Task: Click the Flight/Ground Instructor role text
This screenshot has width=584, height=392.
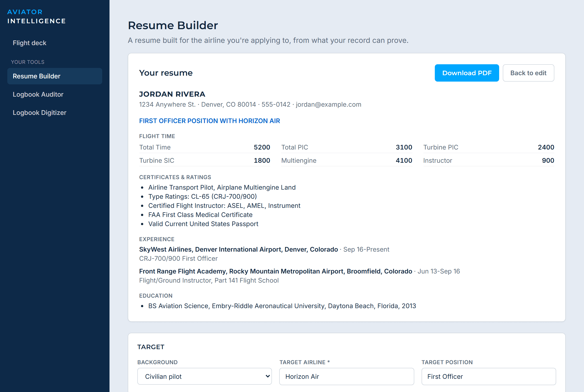Action: click(209, 280)
